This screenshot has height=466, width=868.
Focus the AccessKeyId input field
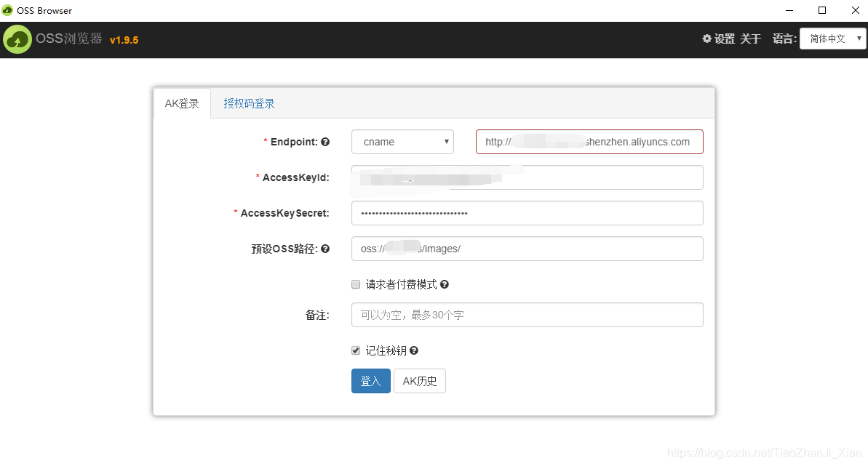coord(527,177)
